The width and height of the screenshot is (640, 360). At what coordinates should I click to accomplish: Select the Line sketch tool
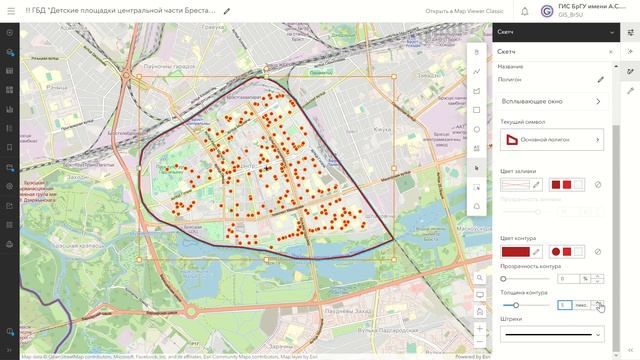[x=477, y=71]
